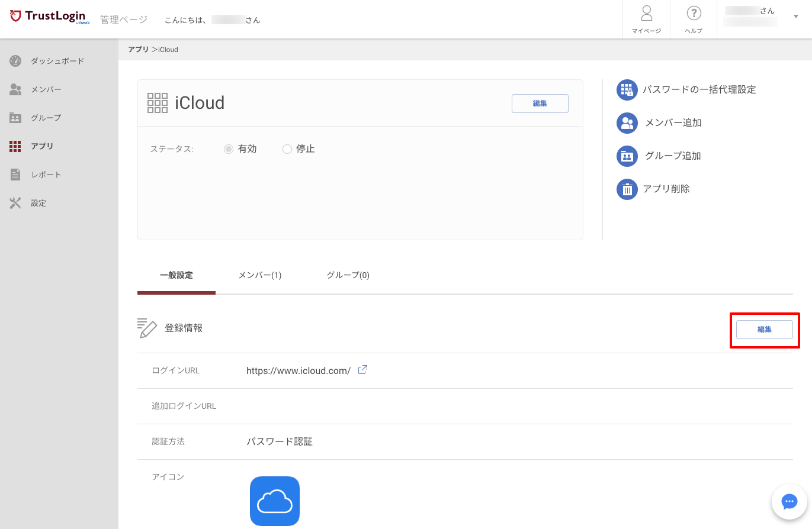
Task: Open レポート in the sidebar
Action: click(46, 175)
